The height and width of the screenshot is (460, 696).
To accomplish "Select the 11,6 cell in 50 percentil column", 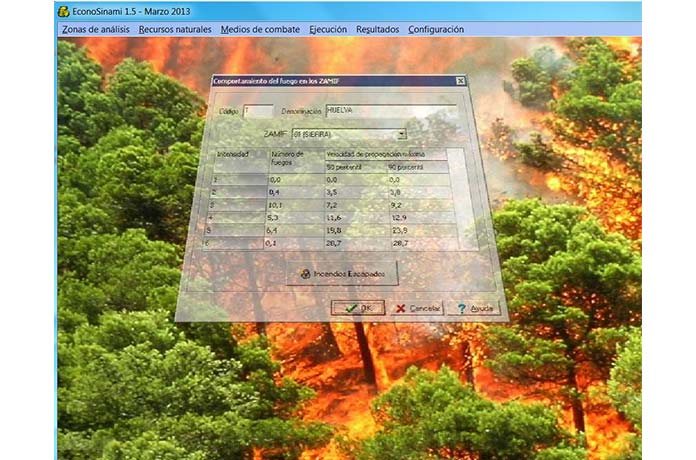I will click(x=355, y=217).
